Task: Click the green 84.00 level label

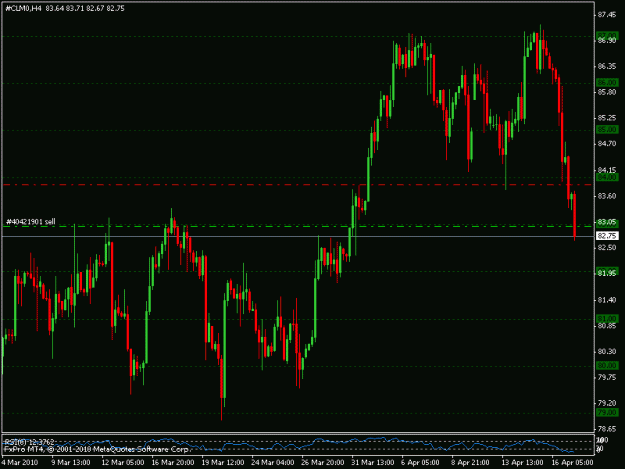Action: click(x=607, y=177)
